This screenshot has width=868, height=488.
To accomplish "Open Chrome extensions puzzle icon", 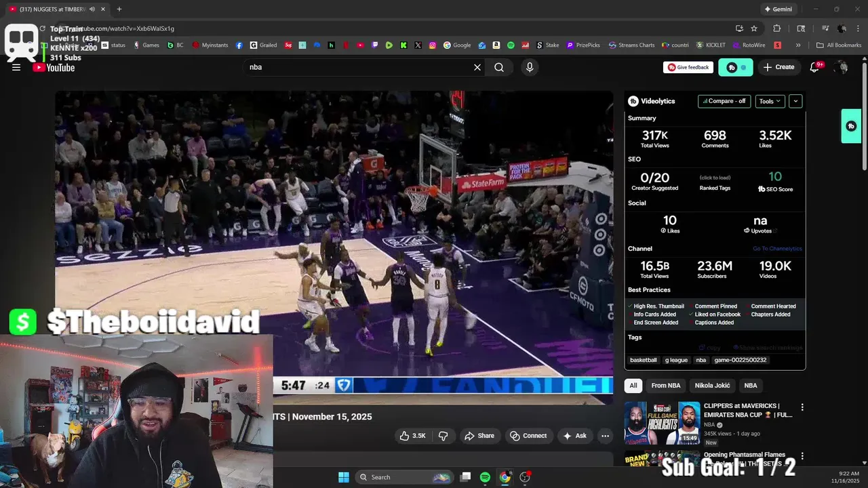I will (777, 28).
